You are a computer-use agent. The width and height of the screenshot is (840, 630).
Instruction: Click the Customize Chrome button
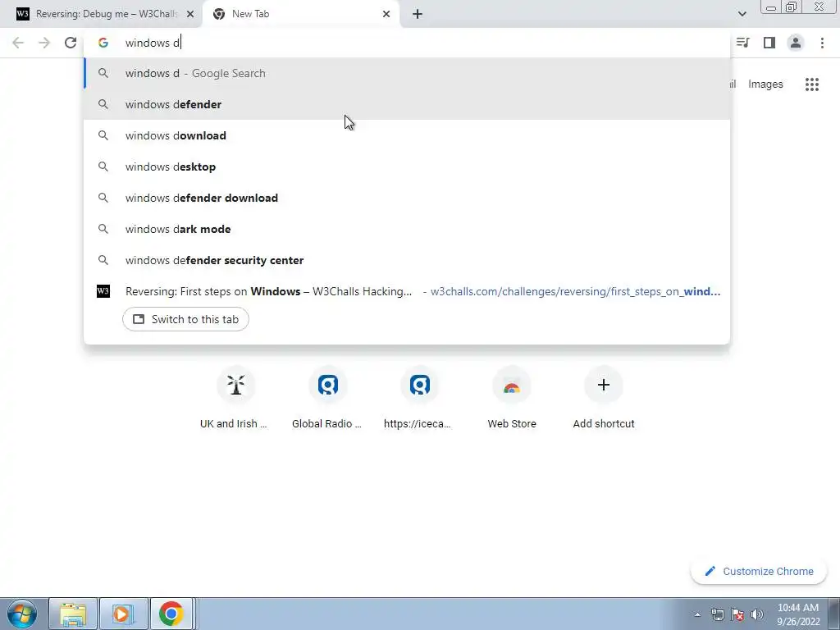coord(759,571)
